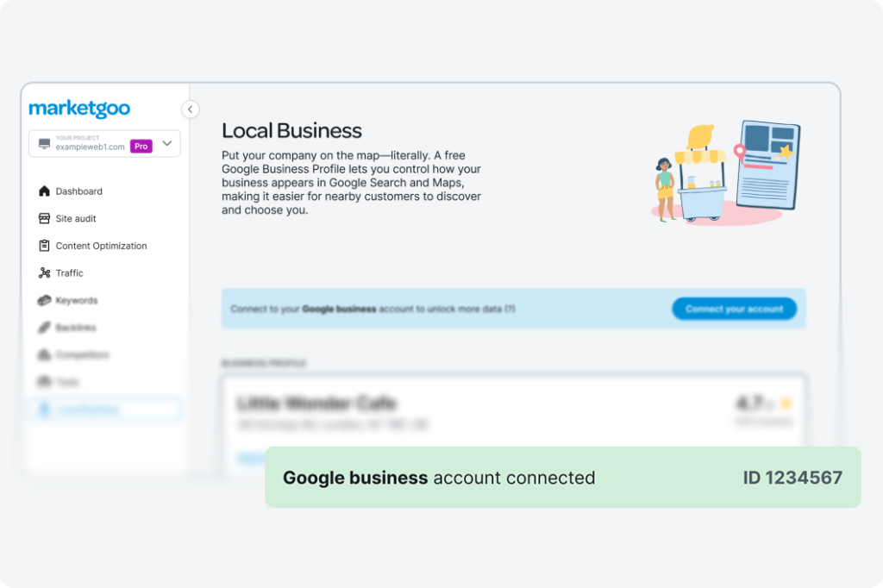Click the Content Optimization clipboard icon
The width and height of the screenshot is (883, 588).
[44, 246]
